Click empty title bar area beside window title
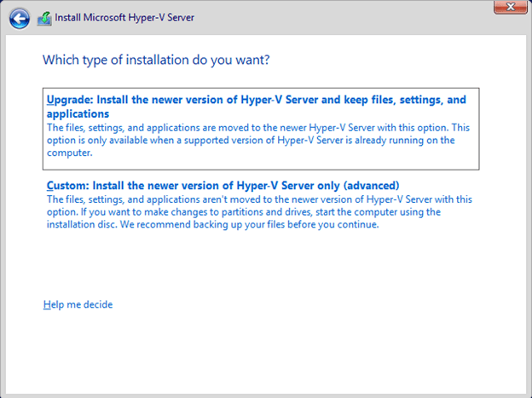The image size is (532, 398). tap(341, 17)
